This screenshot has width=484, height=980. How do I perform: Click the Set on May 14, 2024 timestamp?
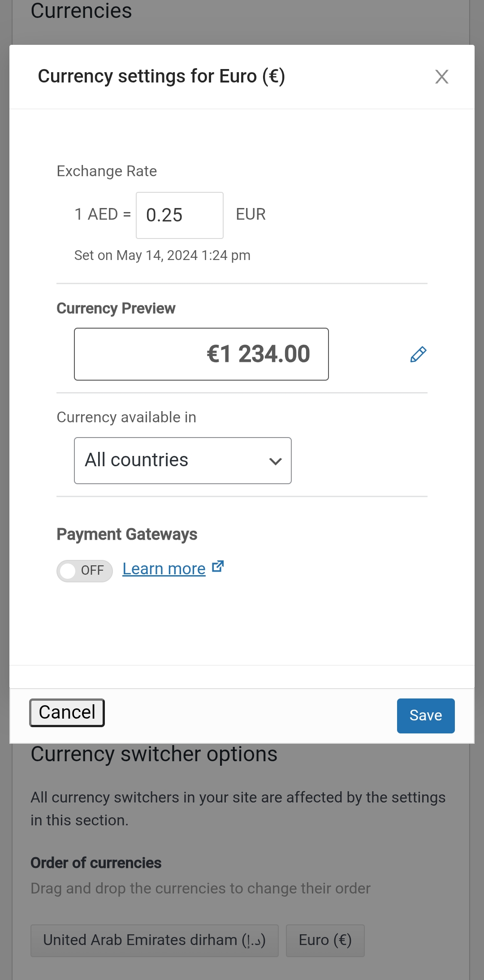pos(162,256)
